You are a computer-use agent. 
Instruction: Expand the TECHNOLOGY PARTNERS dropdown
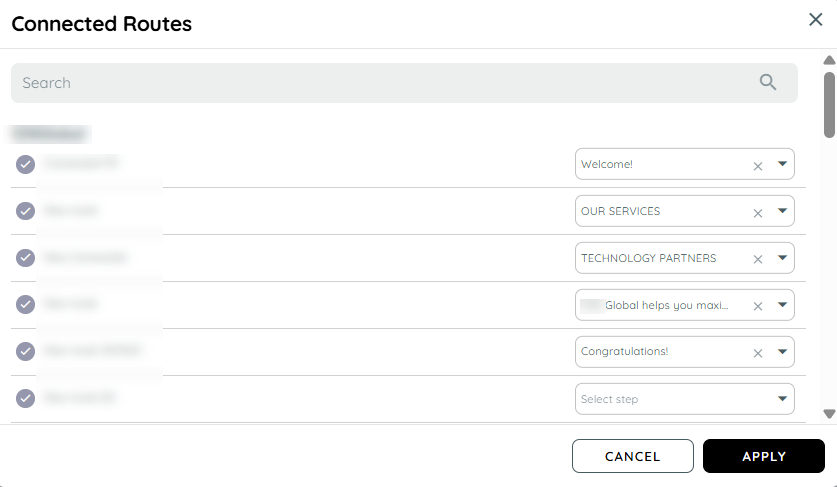click(x=782, y=258)
